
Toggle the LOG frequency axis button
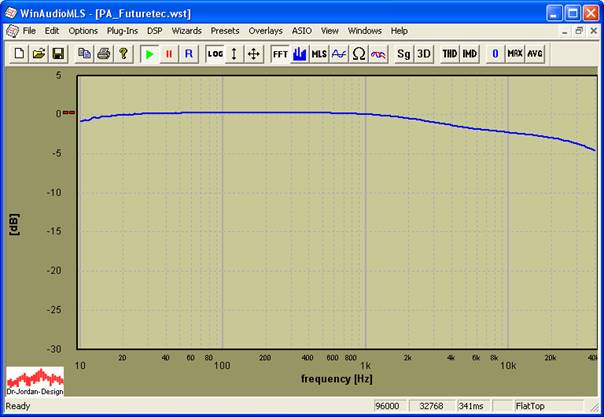tap(215, 54)
